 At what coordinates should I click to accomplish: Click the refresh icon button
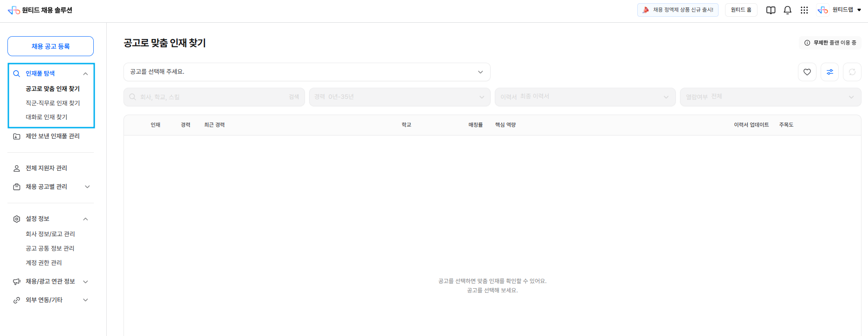(x=852, y=72)
